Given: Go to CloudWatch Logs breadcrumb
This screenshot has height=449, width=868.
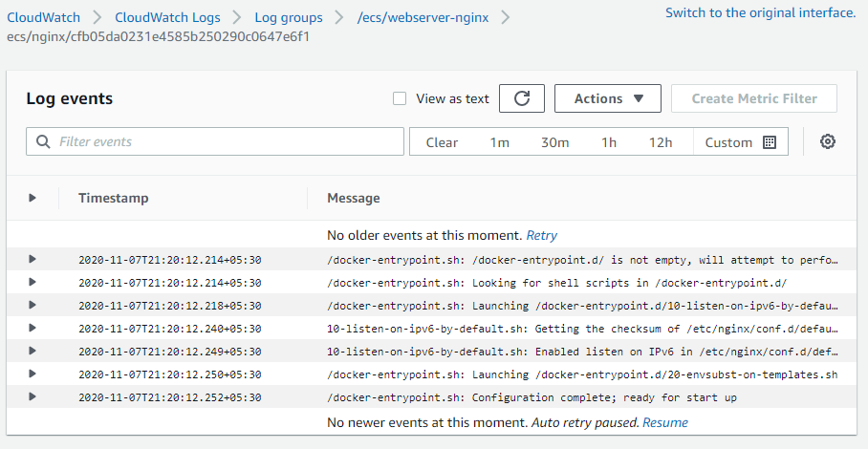Looking at the screenshot, I should pos(167,18).
